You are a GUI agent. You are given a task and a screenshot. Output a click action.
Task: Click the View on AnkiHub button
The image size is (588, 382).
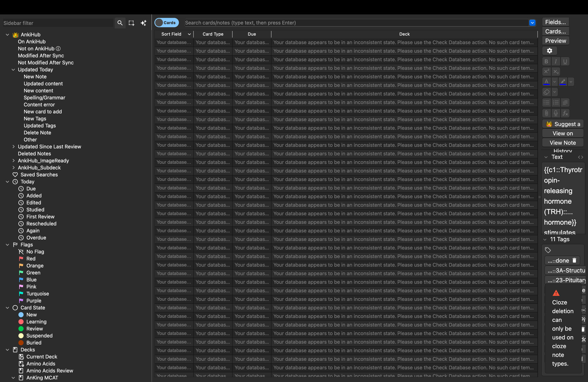pos(563,133)
